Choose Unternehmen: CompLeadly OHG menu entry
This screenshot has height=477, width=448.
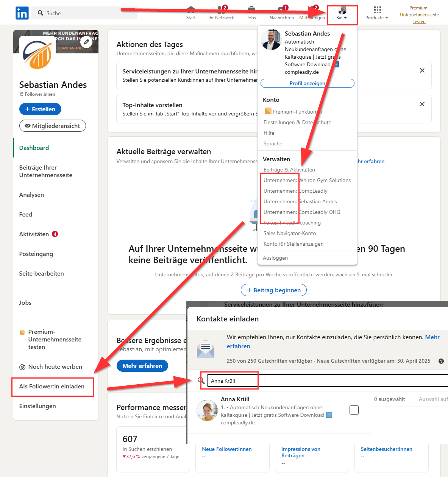[x=302, y=212]
